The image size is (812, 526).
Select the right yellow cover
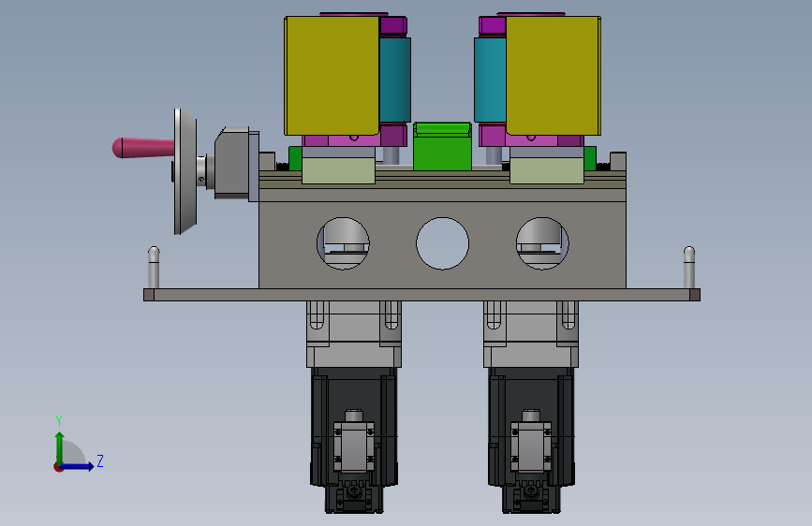554,76
